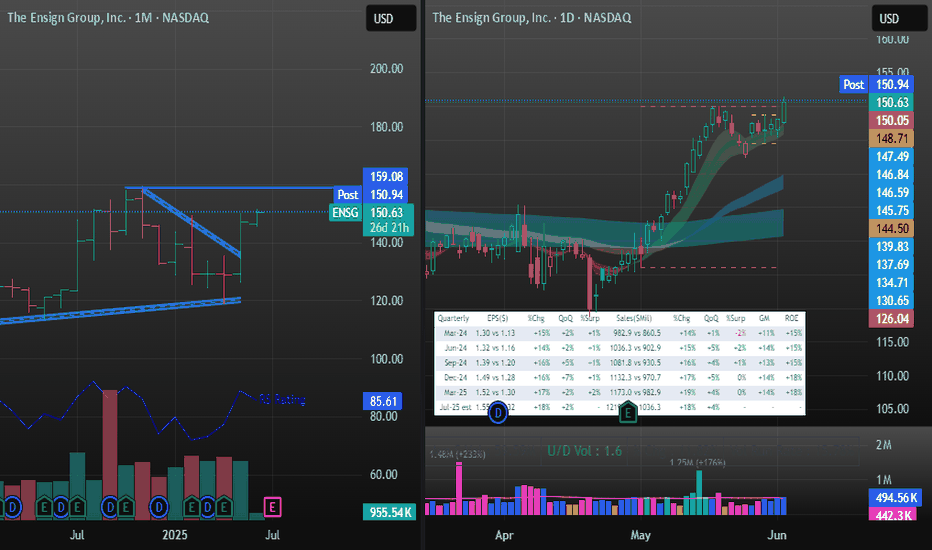This screenshot has width=932, height=550.
Task: Click the Post 150.94 label on the daily chart
Action: (877, 84)
